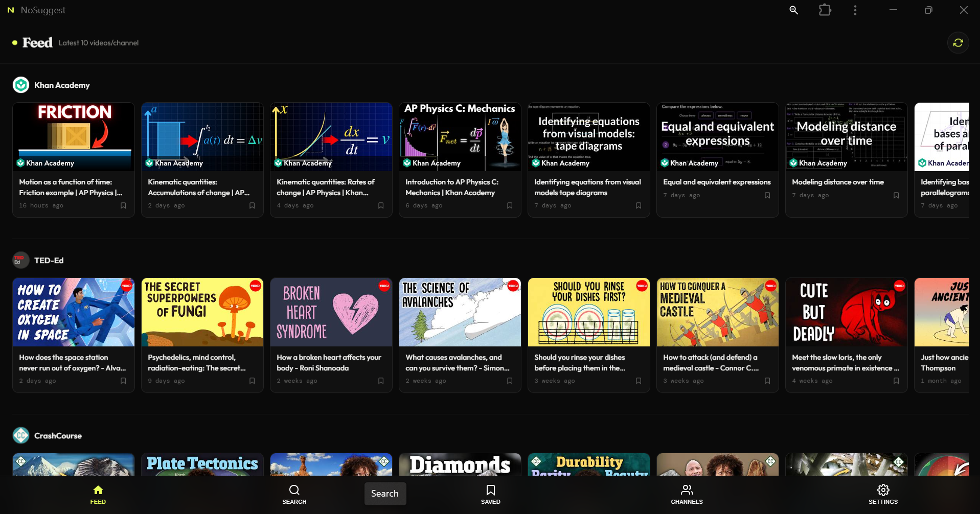Bookmark Equal and equivalent expressions video
This screenshot has height=514, width=980.
coord(767,195)
